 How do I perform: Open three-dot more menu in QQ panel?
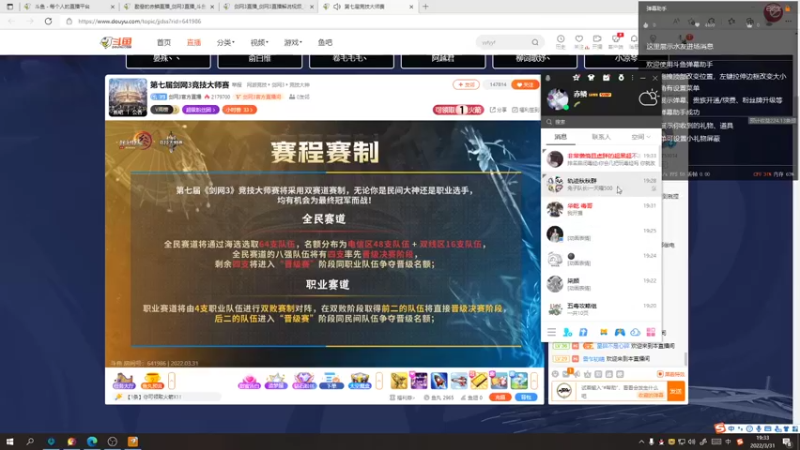(x=633, y=78)
